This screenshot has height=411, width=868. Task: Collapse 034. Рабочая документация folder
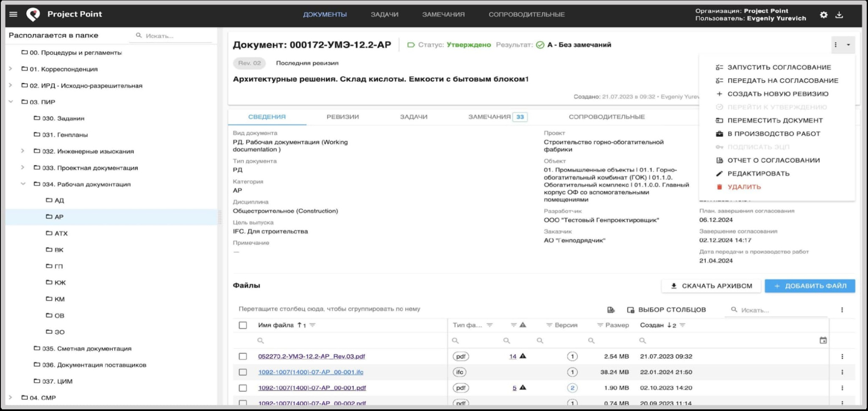pyautogui.click(x=23, y=184)
